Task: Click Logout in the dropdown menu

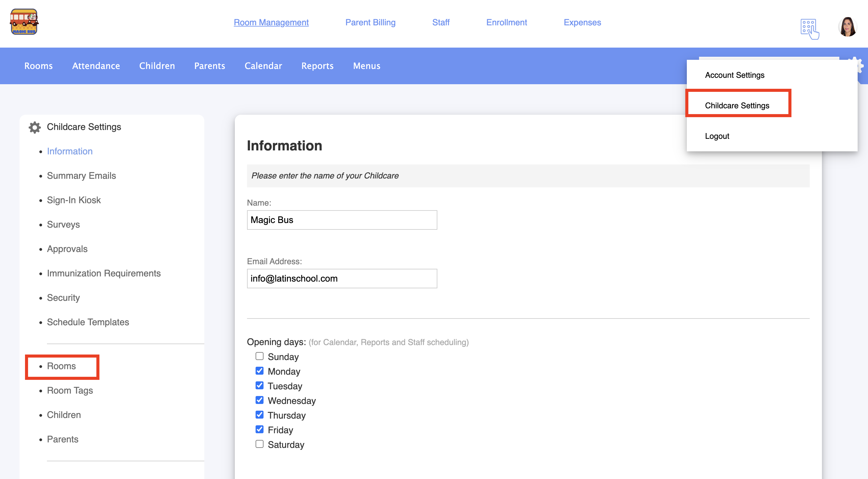Action: 717,136
